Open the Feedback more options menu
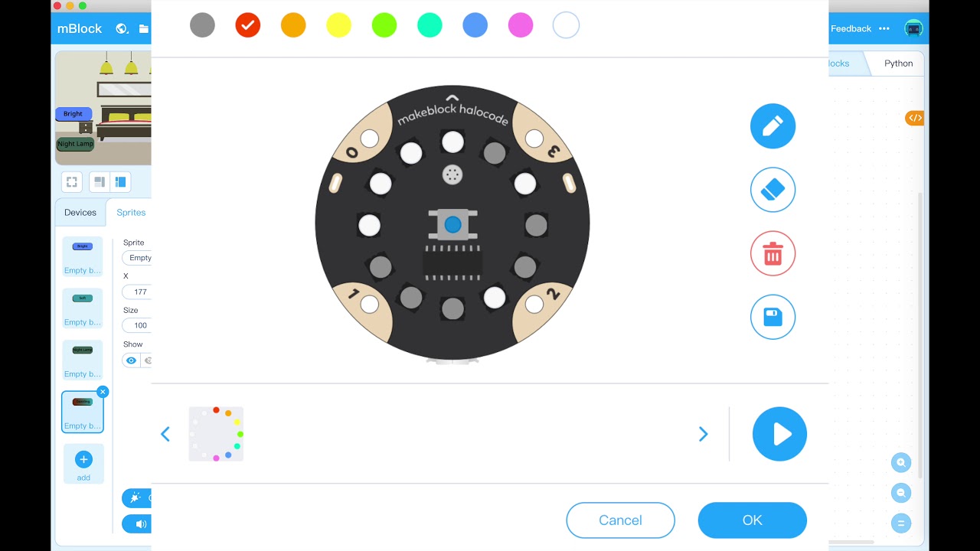Image resolution: width=980 pixels, height=551 pixels. click(884, 28)
